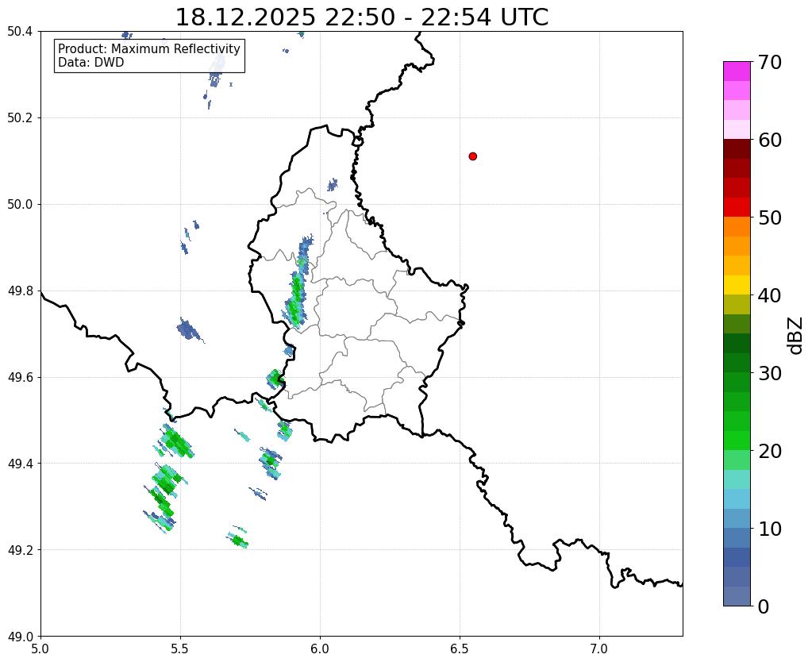Click the yellow swatch just above 40 dBZ

tap(737, 285)
